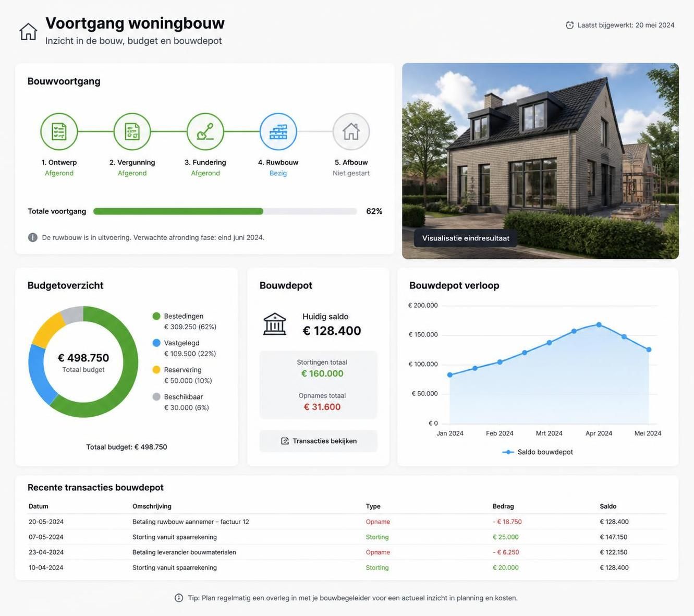Click the green Bestedingen legend dot
This screenshot has height=616, width=694.
tap(156, 316)
